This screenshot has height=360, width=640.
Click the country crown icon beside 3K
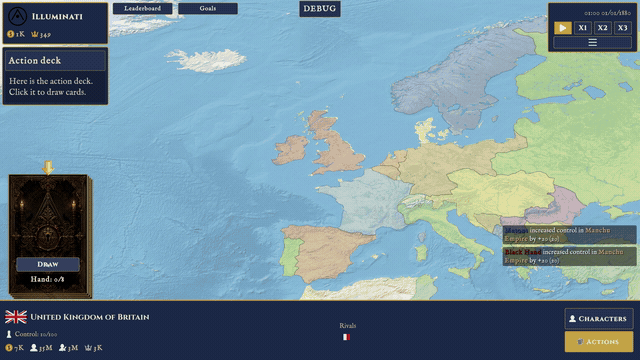coord(88,348)
